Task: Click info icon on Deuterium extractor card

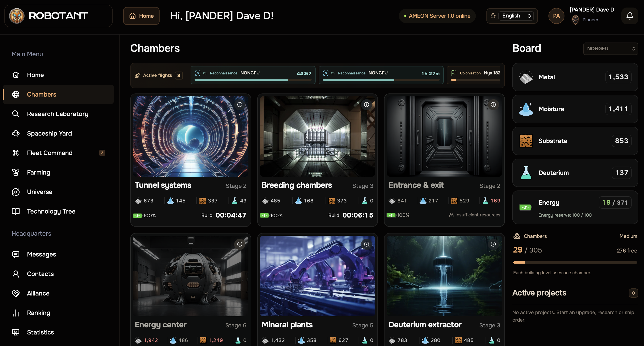Action: click(493, 244)
